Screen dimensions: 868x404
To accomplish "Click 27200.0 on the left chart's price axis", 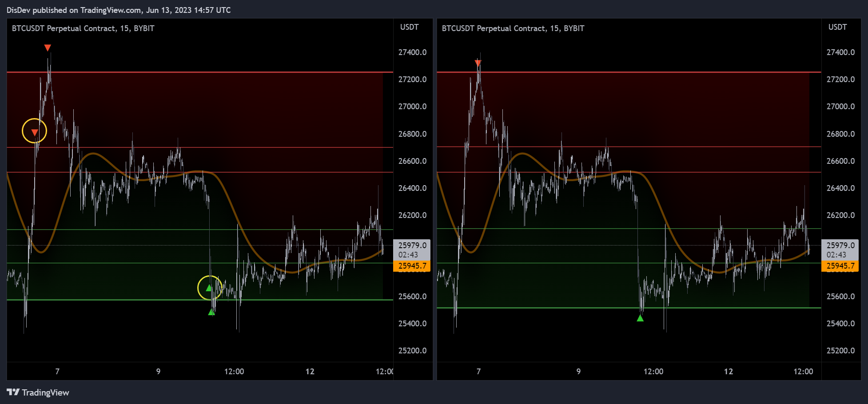I will [x=412, y=79].
